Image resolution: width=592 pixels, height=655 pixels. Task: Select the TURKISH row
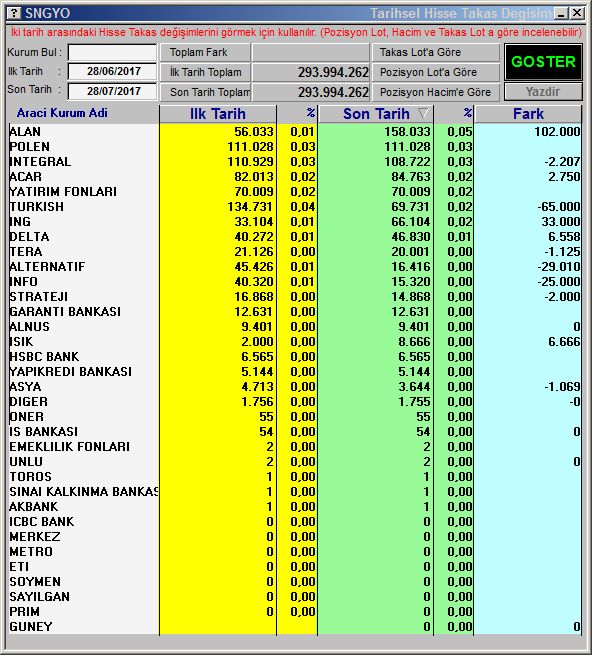coord(295,207)
